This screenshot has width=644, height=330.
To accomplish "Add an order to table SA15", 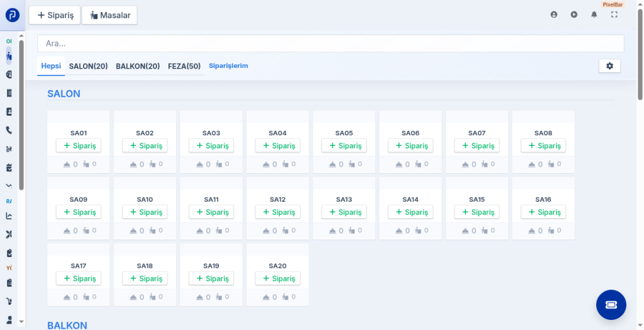I will coord(477,212).
